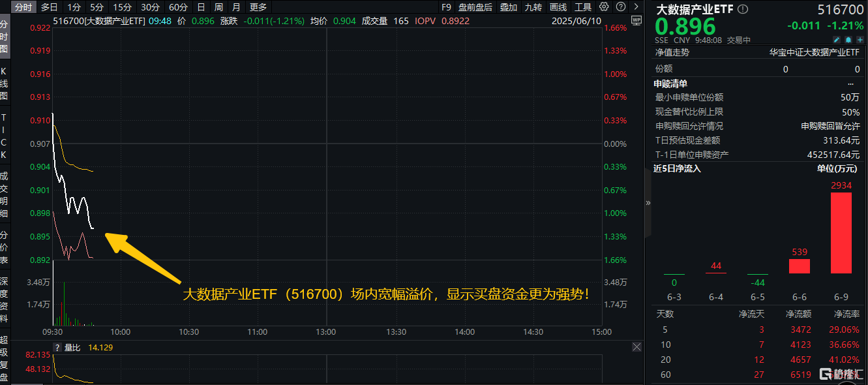Switch to the 周 weekly tab

pyautogui.click(x=218, y=7)
